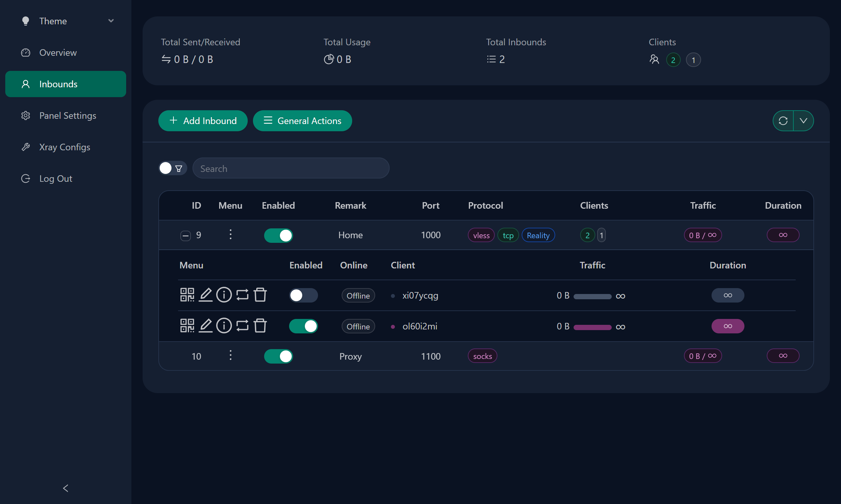Click Add Inbound button

pos(203,120)
